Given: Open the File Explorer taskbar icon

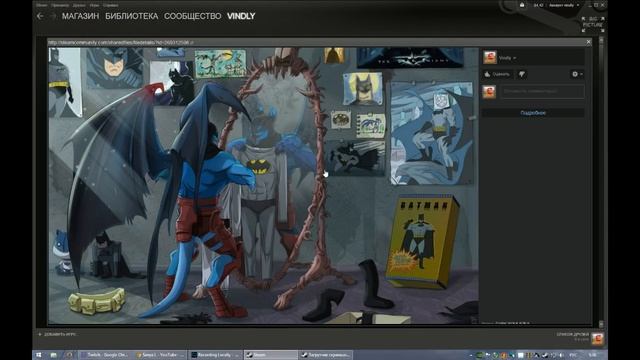Looking at the screenshot, I should click(53, 355).
